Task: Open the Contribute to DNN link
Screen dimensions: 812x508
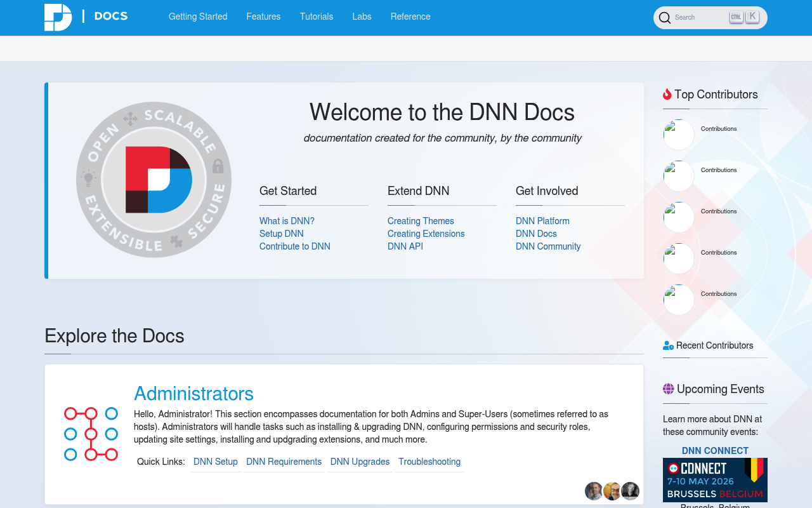Action: [x=295, y=246]
